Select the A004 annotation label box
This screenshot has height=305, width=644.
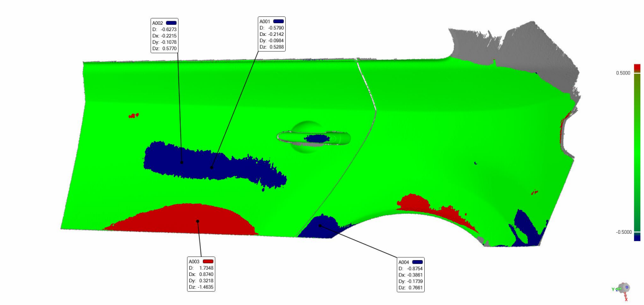pos(411,274)
